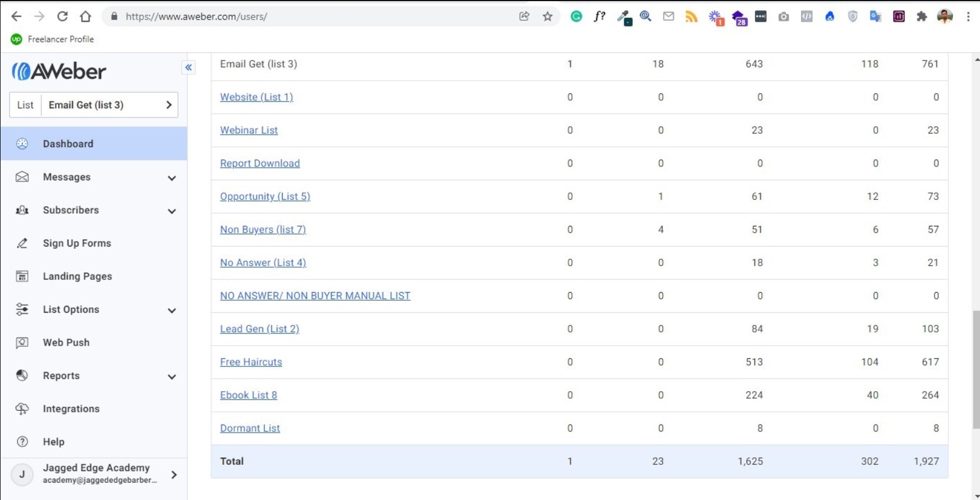
Task: Click the browser address bar URL
Action: click(196, 17)
